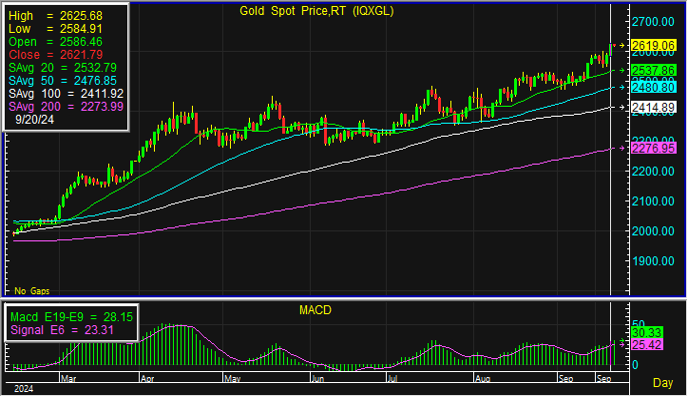The width and height of the screenshot is (688, 397).
Task: Click the MACD indicator panel title
Action: coord(315,310)
